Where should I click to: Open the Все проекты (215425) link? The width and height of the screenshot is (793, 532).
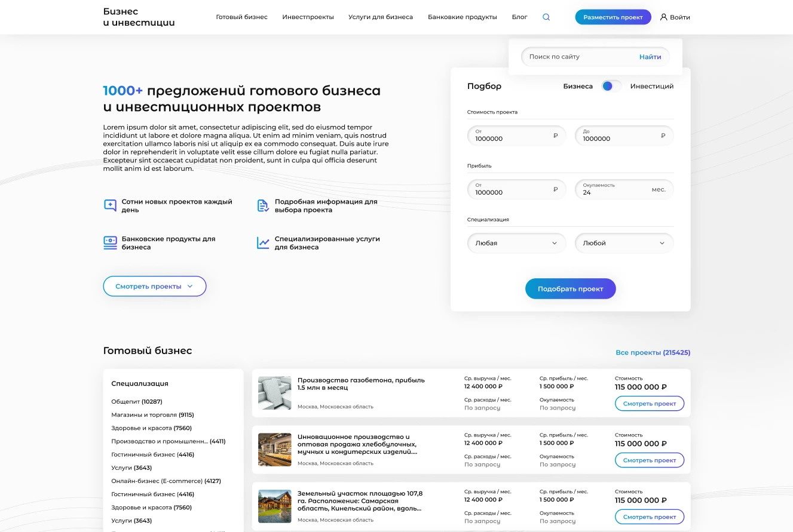[653, 353]
